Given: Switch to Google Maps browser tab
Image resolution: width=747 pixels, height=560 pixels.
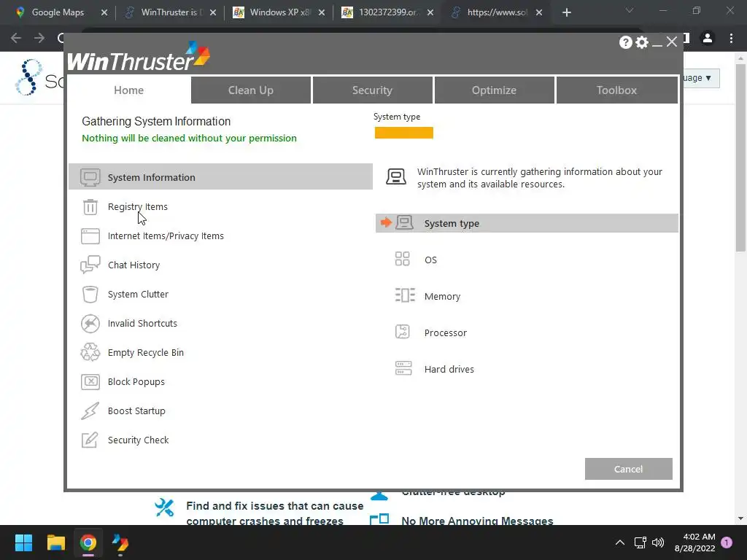Looking at the screenshot, I should (57, 12).
